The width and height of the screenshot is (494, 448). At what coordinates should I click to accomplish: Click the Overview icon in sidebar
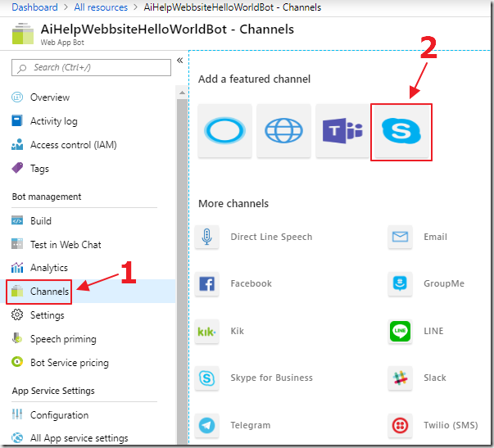(x=17, y=97)
